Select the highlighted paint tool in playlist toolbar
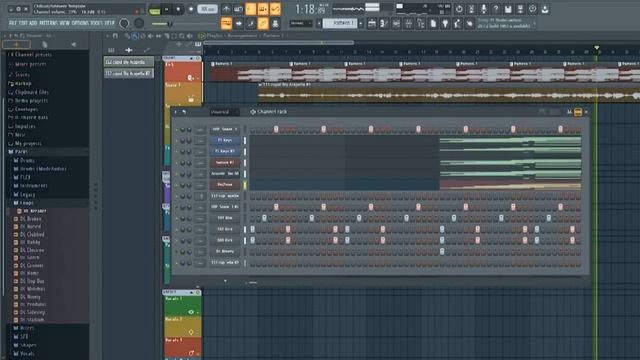Screen dimensions: 640x360 click(135, 36)
